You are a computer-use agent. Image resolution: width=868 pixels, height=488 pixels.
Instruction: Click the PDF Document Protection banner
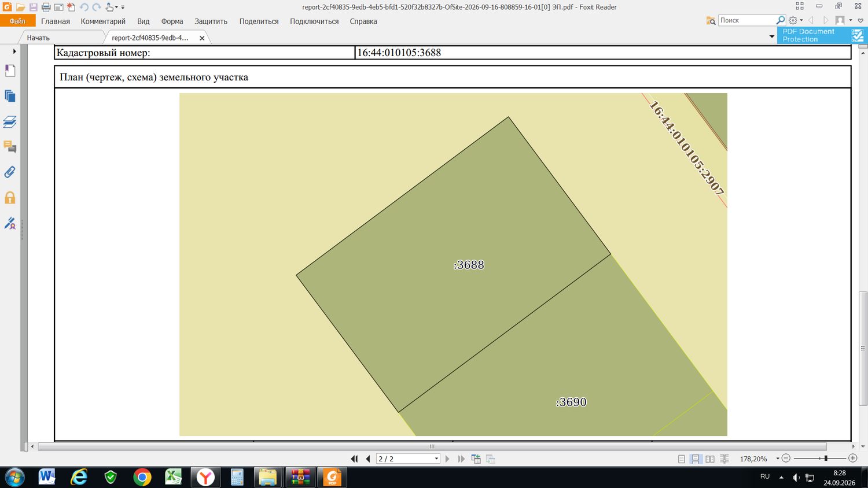[822, 35]
